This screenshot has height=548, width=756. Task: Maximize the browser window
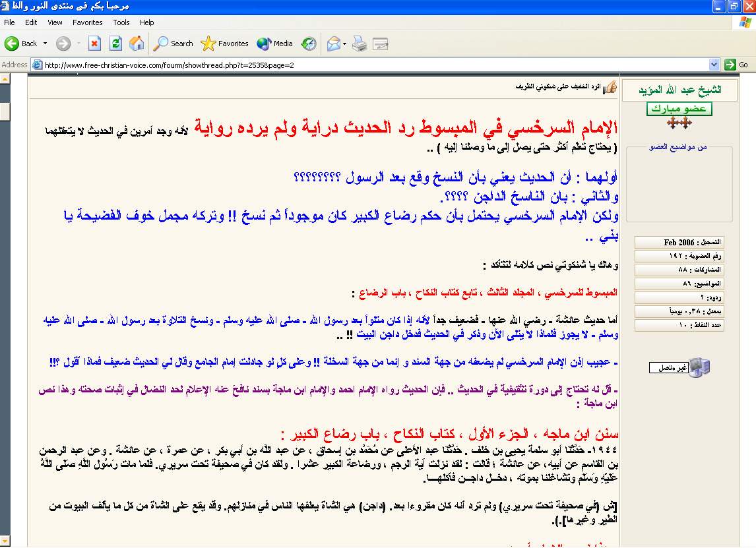(x=734, y=7)
